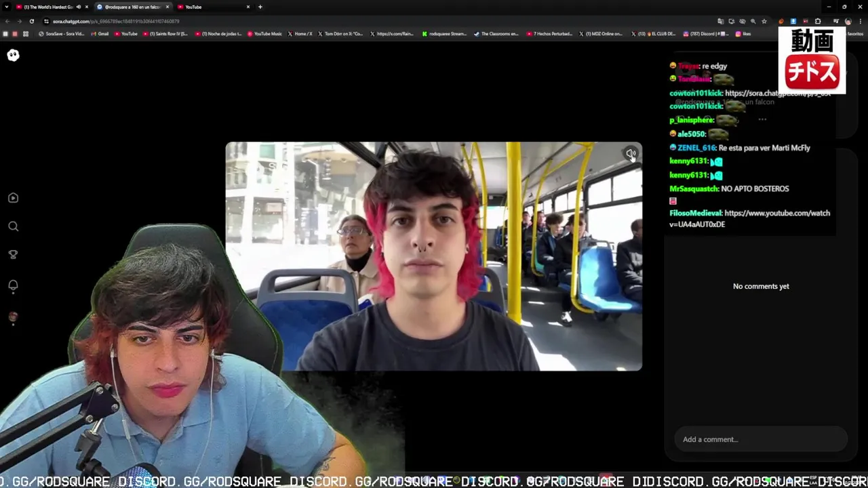
Task: Open the Sora search sidebar icon
Action: (13, 226)
